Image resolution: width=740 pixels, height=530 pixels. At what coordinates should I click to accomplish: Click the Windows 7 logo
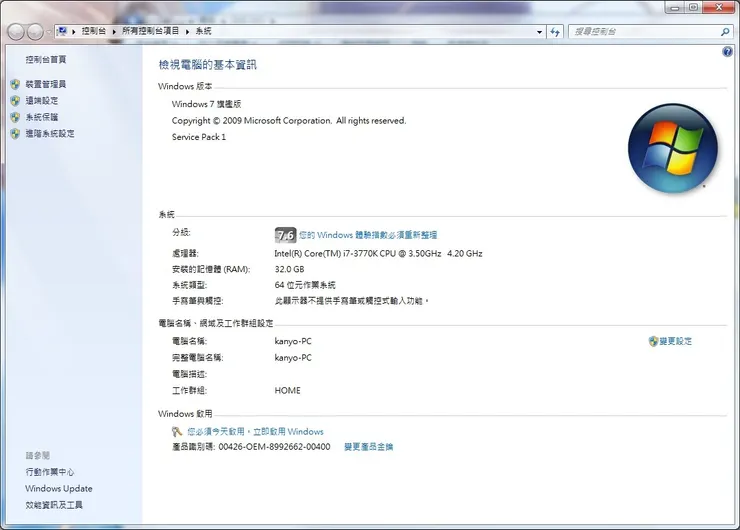[x=673, y=148]
